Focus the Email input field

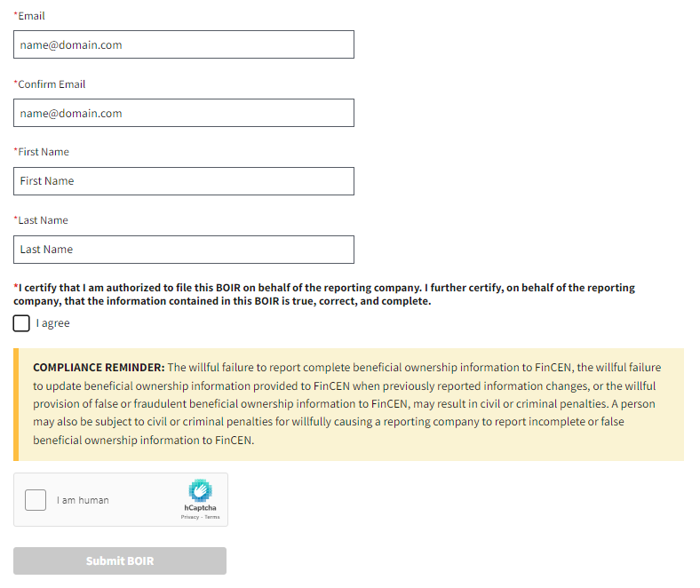[184, 45]
